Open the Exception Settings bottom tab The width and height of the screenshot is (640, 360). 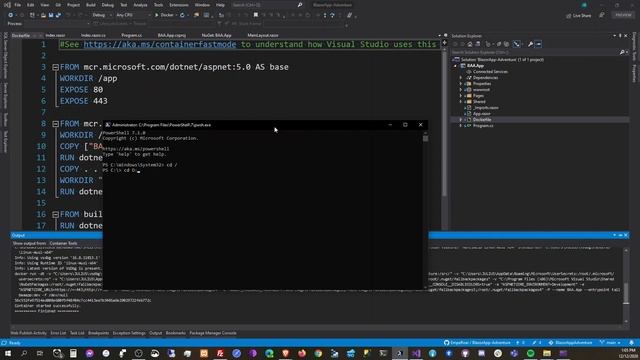[129, 333]
